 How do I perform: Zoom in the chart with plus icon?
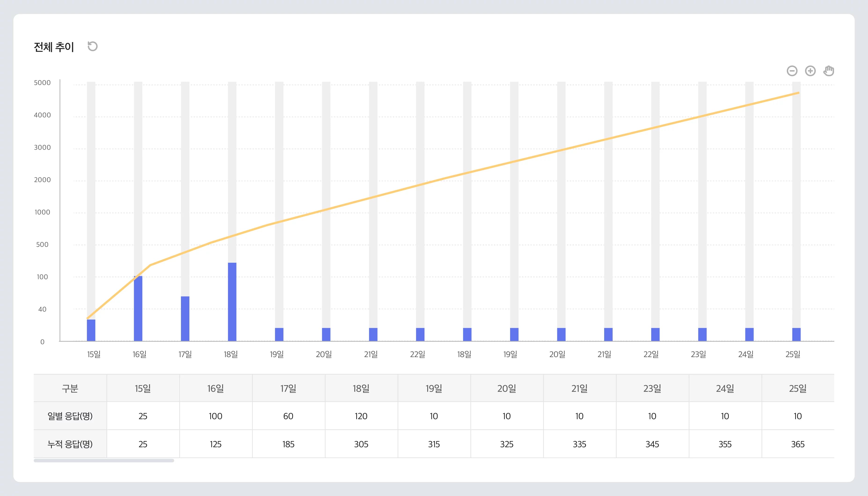coord(810,71)
